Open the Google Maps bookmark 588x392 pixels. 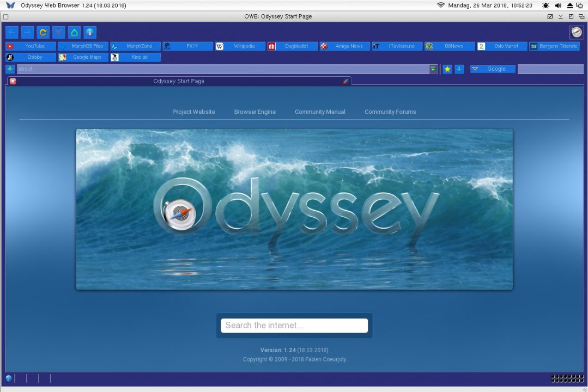click(83, 57)
